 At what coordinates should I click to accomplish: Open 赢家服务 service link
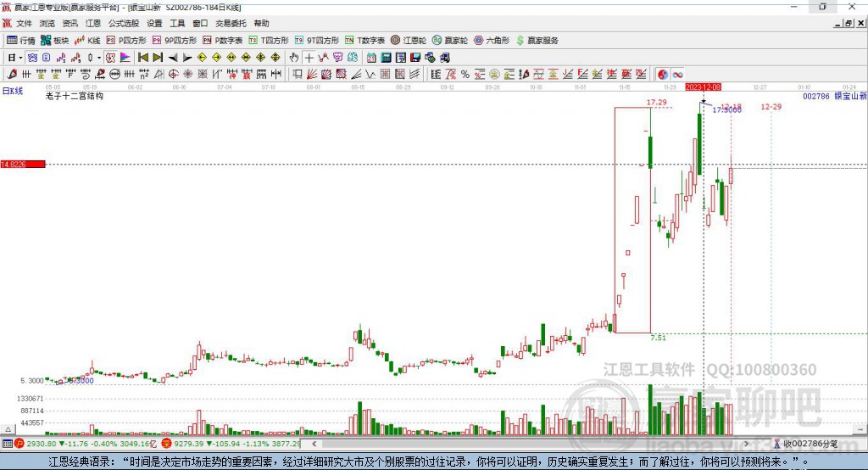(537, 41)
